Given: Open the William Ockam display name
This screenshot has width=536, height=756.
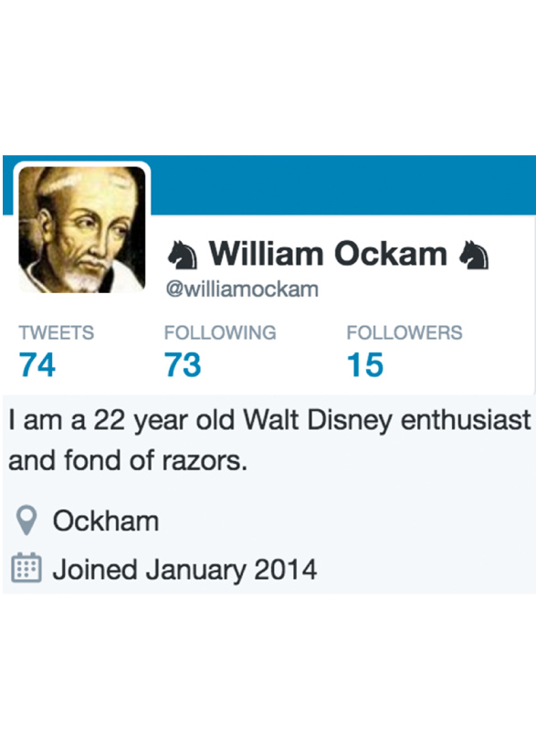Looking at the screenshot, I should pyautogui.click(x=328, y=254).
